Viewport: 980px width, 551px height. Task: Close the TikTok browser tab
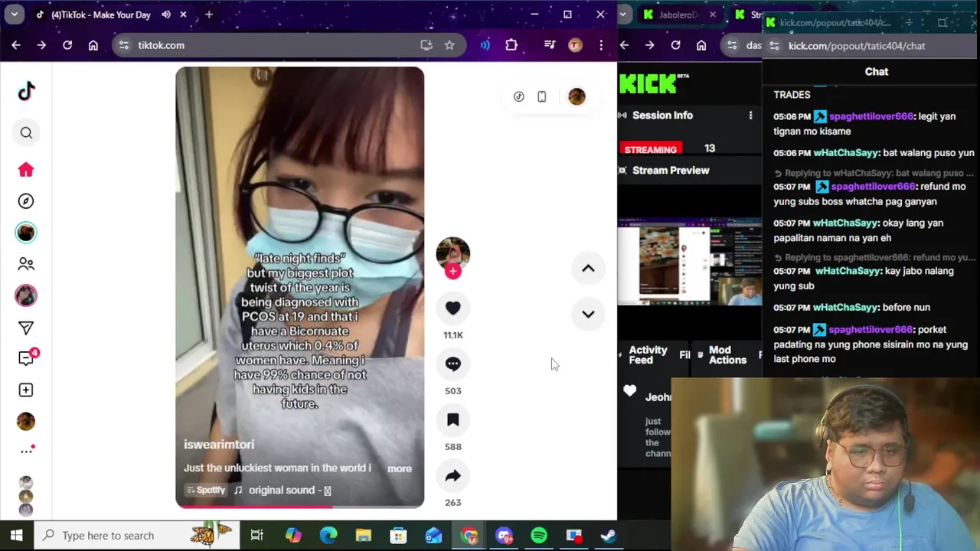tap(183, 15)
